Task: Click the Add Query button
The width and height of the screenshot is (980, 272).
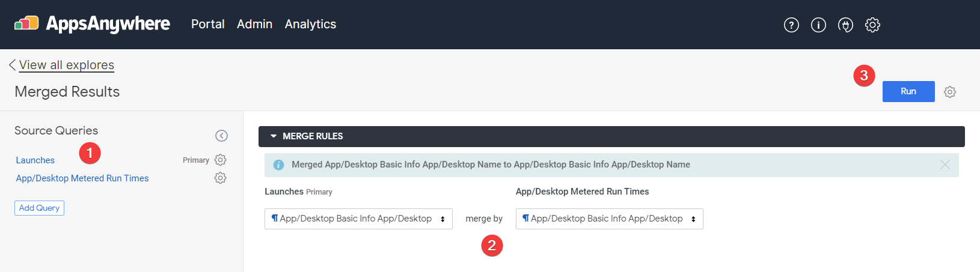Action: tap(39, 208)
